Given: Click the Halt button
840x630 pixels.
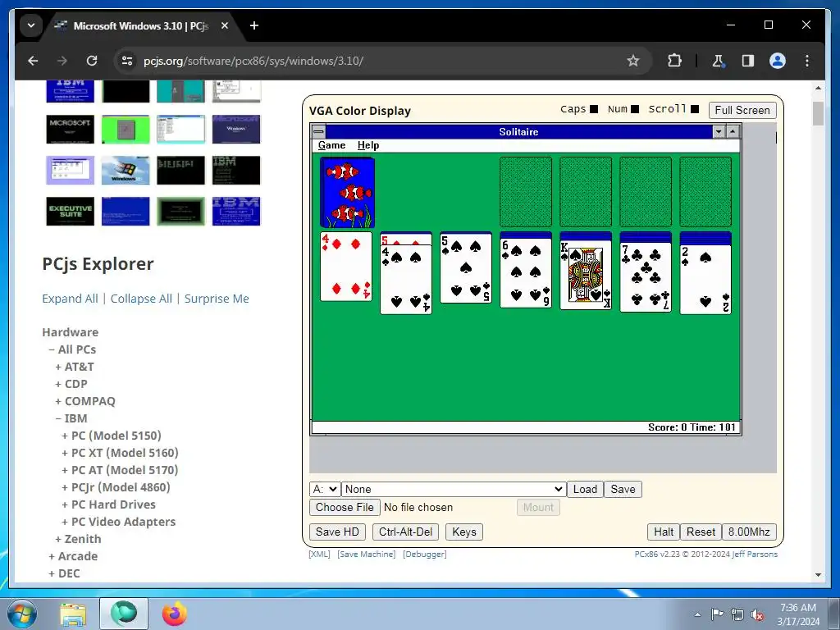Looking at the screenshot, I should [663, 532].
